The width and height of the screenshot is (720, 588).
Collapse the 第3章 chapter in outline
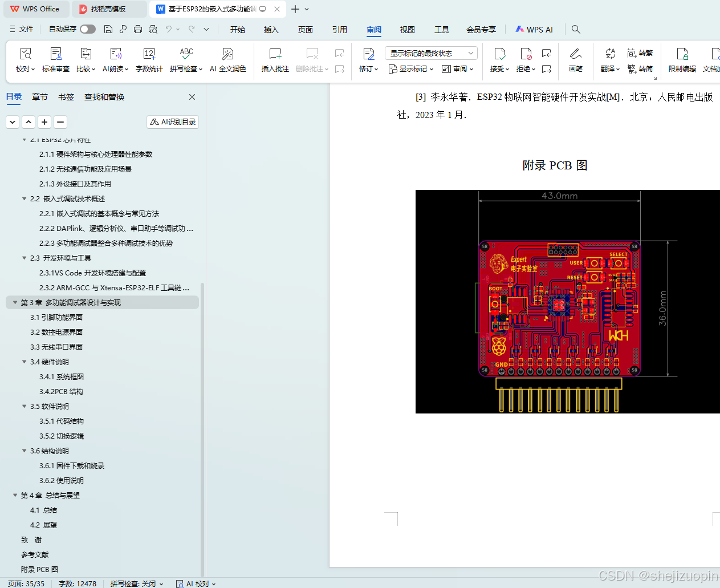click(x=14, y=302)
